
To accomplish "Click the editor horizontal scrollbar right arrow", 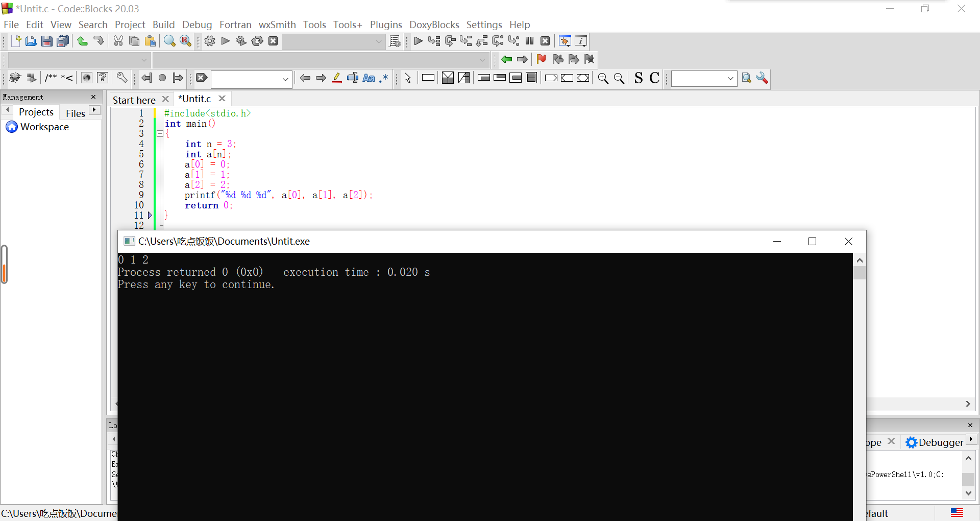I will coord(967,404).
